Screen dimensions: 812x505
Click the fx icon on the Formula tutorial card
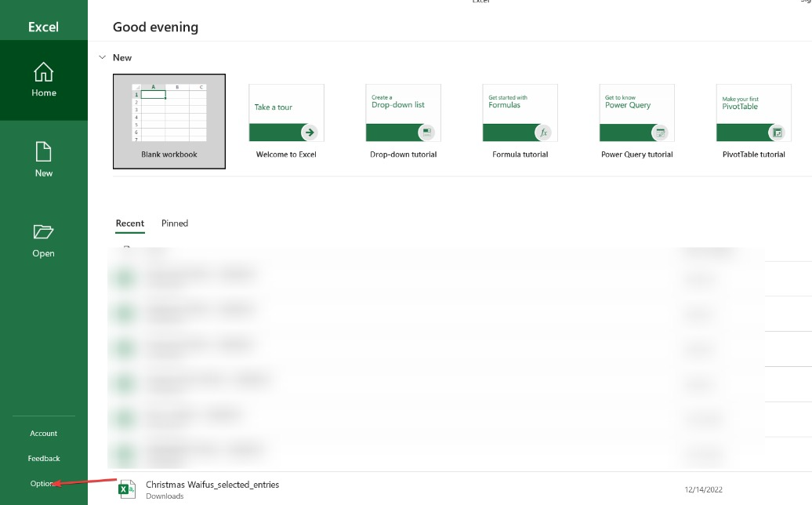[x=542, y=132]
